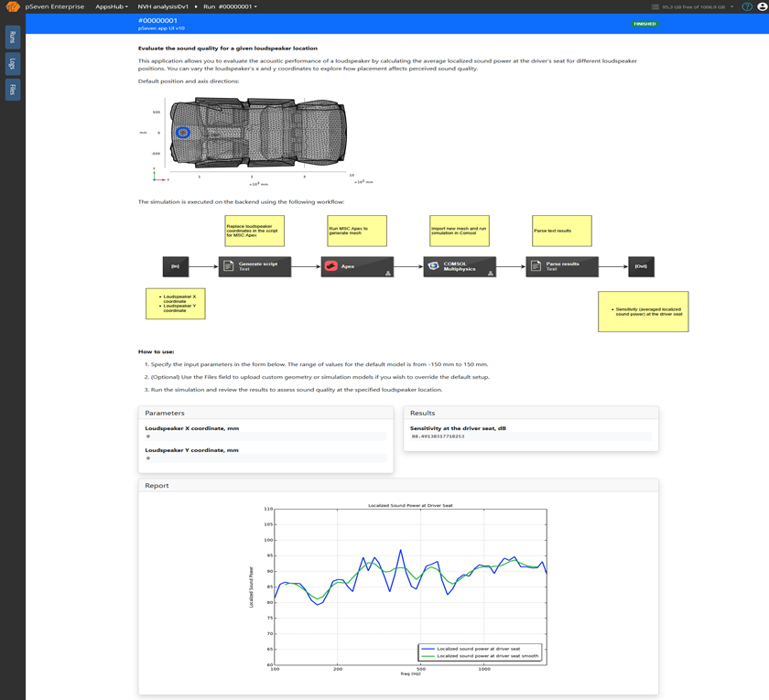769x700 pixels.
Task: Click the Loudspeaker X coordinate input field
Action: 265,436
